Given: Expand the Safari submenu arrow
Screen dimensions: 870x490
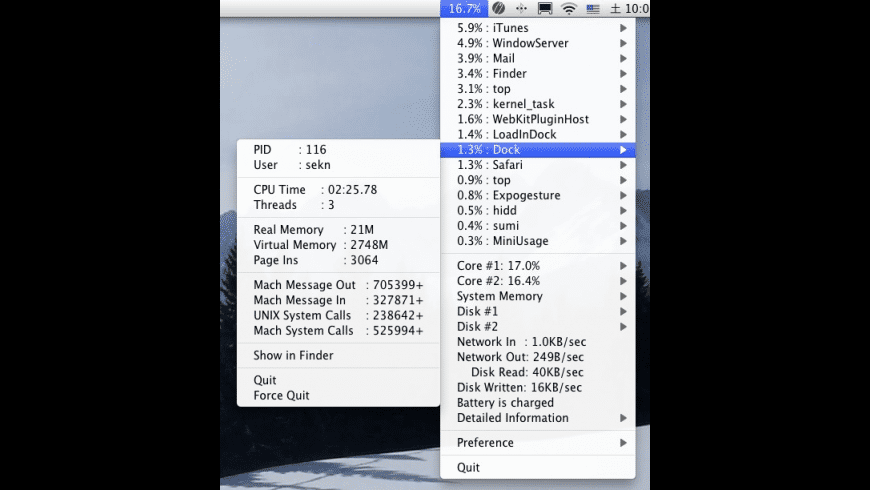Looking at the screenshot, I should pos(623,165).
